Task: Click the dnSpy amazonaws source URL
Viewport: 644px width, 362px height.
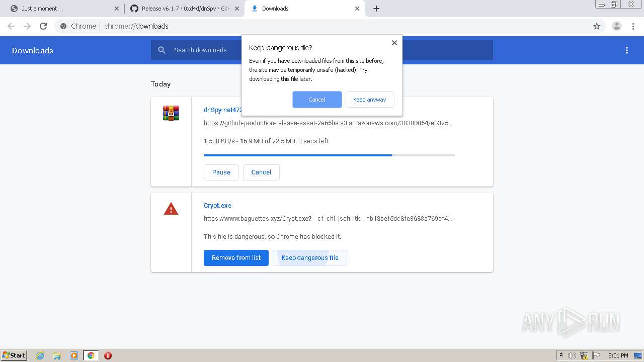Action: coord(328,123)
